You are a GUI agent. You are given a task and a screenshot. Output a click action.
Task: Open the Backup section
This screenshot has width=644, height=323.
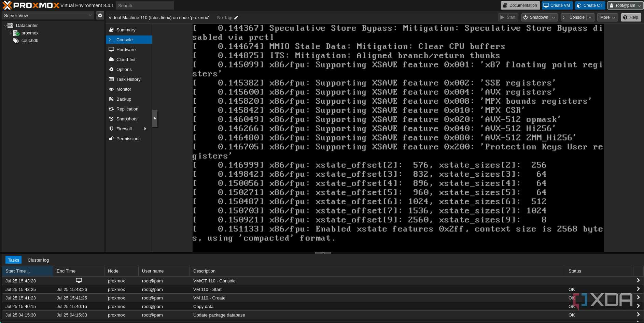pos(129,99)
